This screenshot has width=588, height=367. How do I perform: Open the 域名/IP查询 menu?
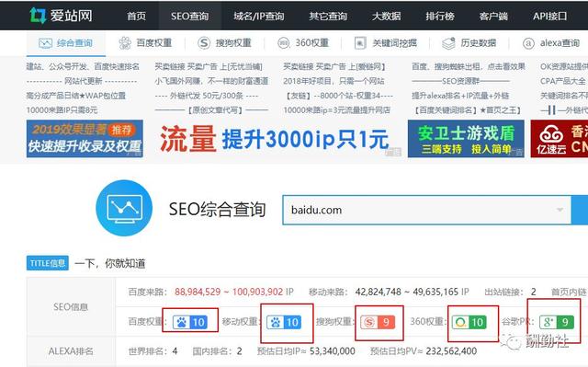259,17
